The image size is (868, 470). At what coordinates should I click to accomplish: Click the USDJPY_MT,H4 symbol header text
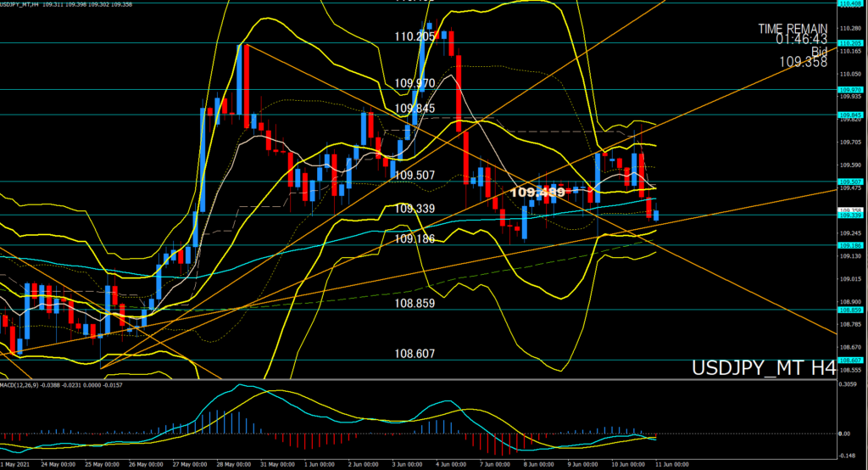click(x=19, y=4)
